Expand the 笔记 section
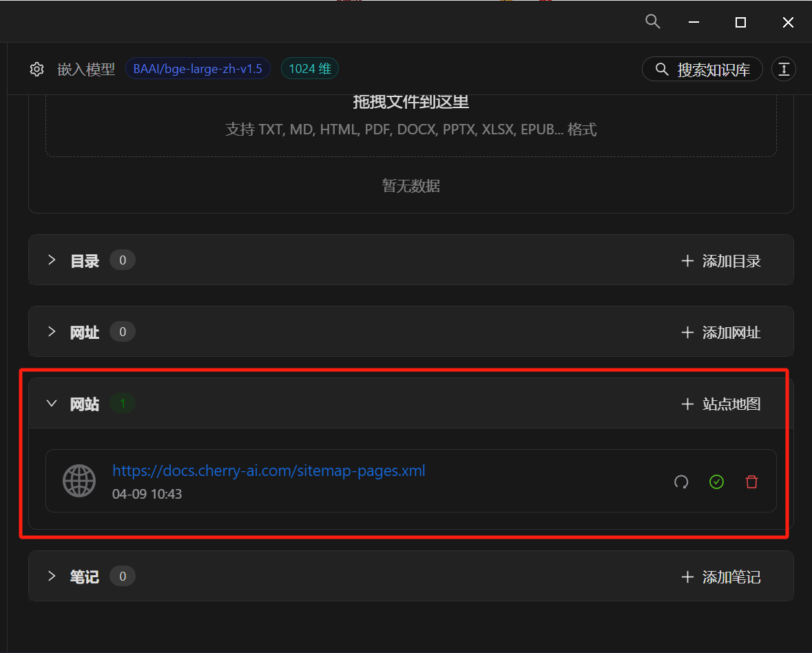 52,576
